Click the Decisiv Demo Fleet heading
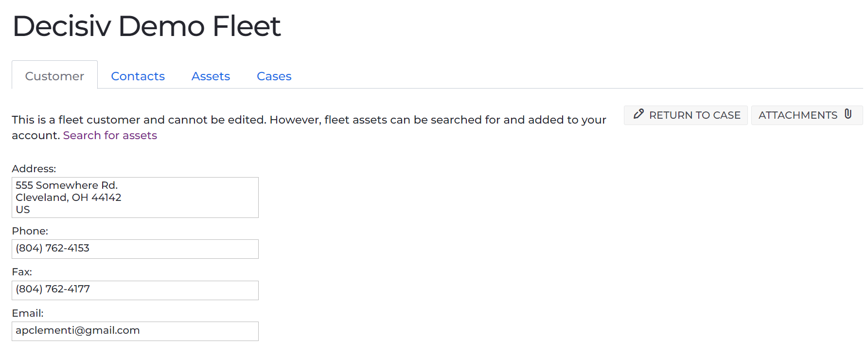 146,26
